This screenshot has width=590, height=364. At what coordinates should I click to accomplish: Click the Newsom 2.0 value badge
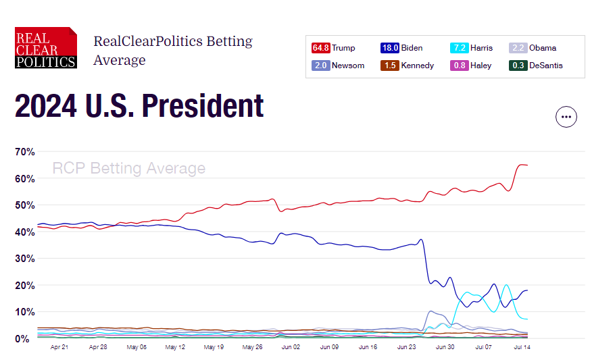320,66
